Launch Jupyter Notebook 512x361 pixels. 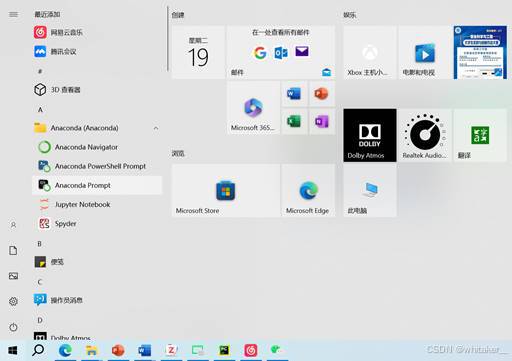click(97, 204)
